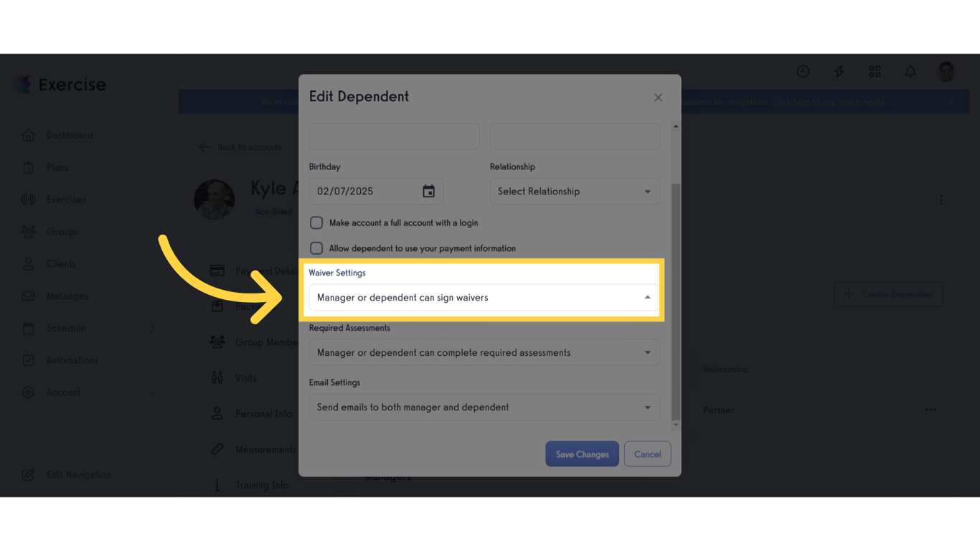Enable 'Make account a full account with a login'
The image size is (980, 551).
(x=316, y=222)
